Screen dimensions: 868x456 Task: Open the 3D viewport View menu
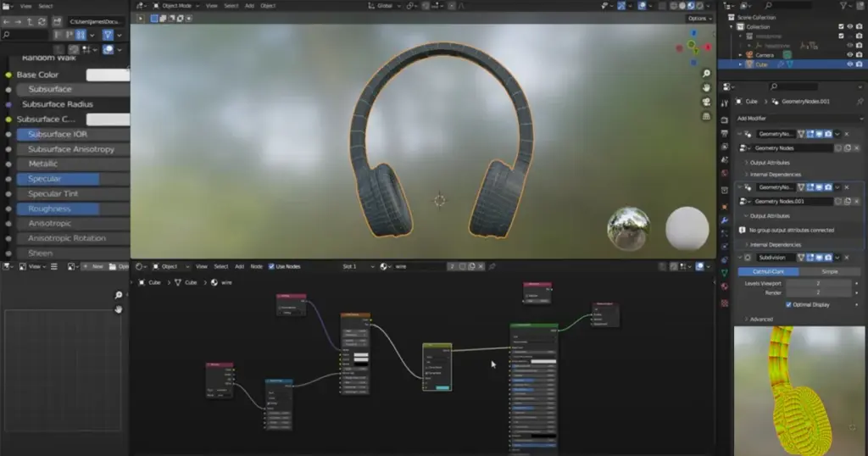[x=211, y=6]
